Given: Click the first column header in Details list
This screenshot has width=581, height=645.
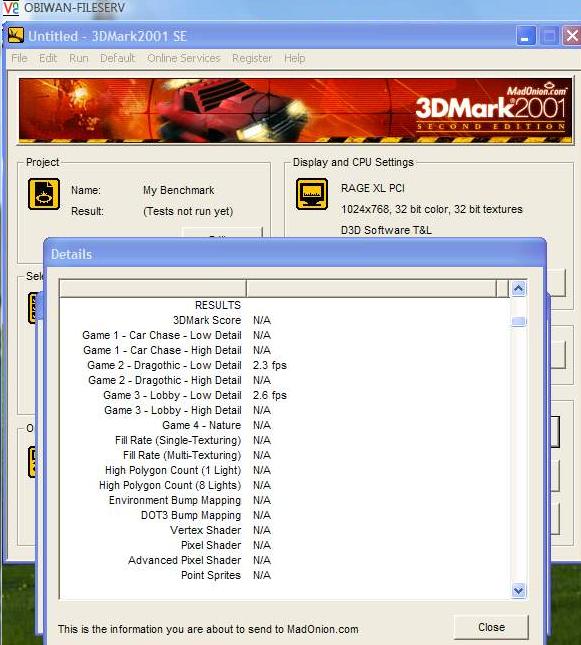Looking at the screenshot, I should pyautogui.click(x=153, y=288).
